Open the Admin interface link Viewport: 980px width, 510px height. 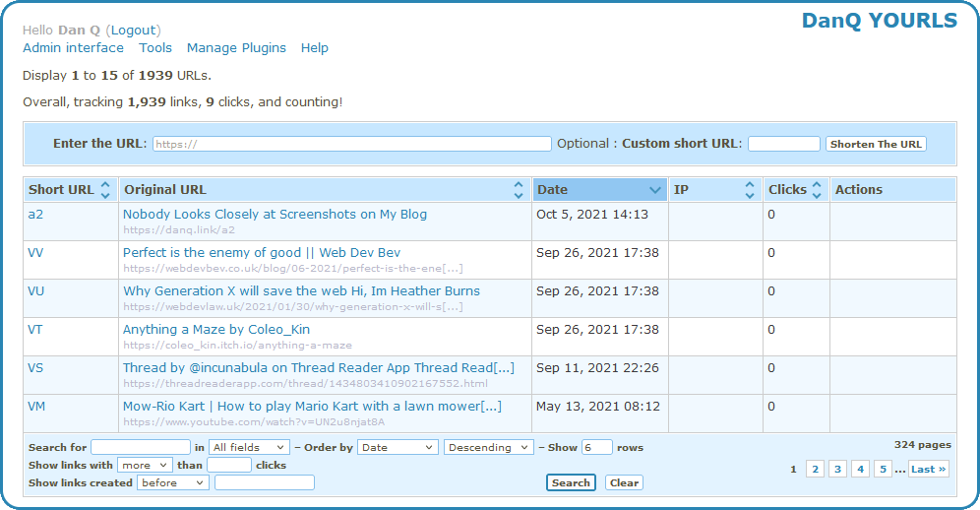coord(73,48)
